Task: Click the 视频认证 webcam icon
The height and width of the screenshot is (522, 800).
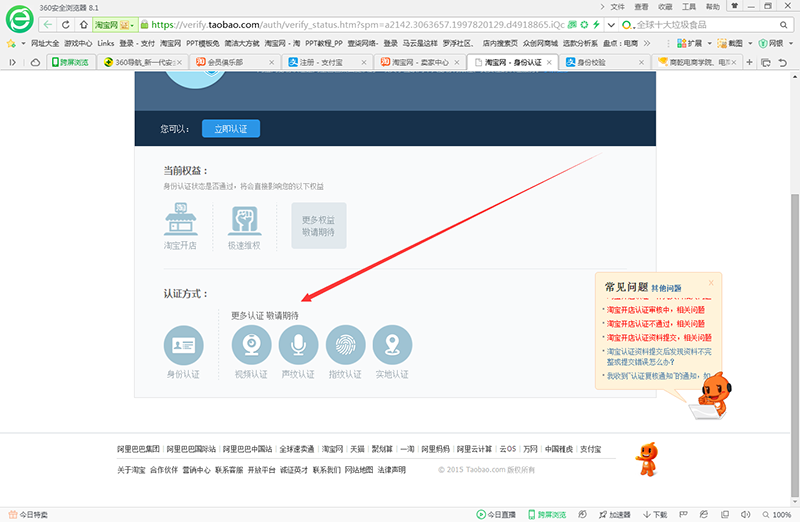Action: click(251, 345)
